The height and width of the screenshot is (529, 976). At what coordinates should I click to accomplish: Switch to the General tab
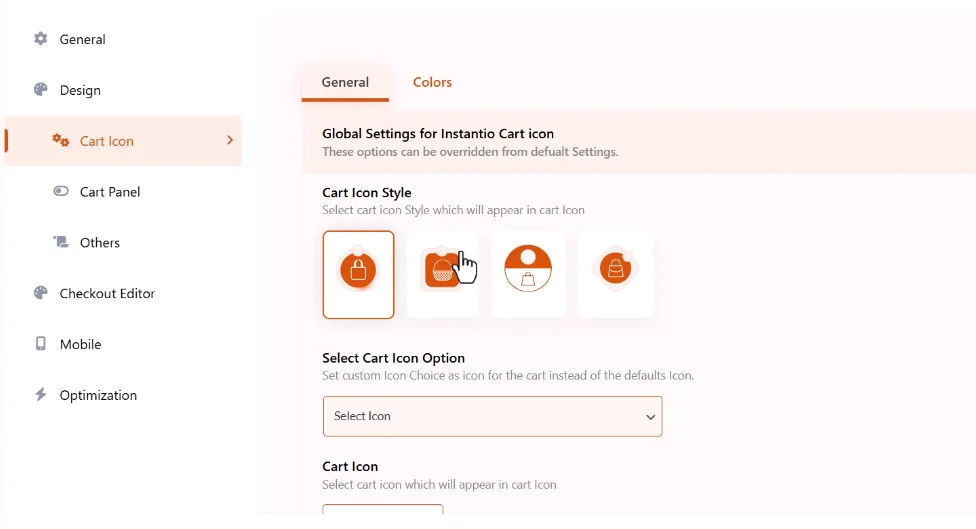pyautogui.click(x=345, y=82)
